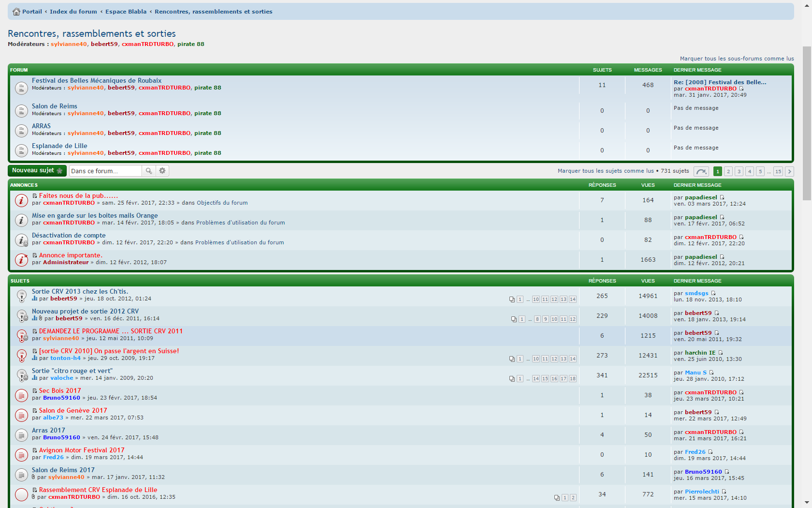Screen dimensions: 812x508
Task: Click the scrollbar down arrow
Action: (x=807, y=503)
